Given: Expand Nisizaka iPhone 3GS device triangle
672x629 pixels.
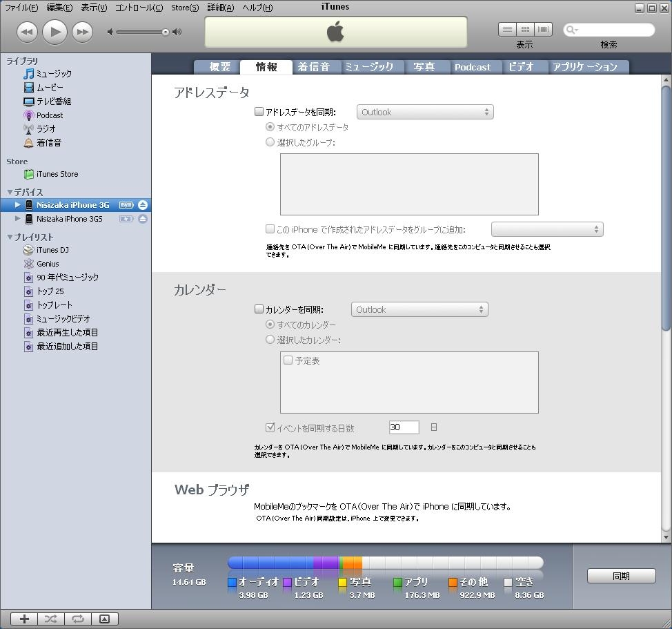Looking at the screenshot, I should 17,219.
